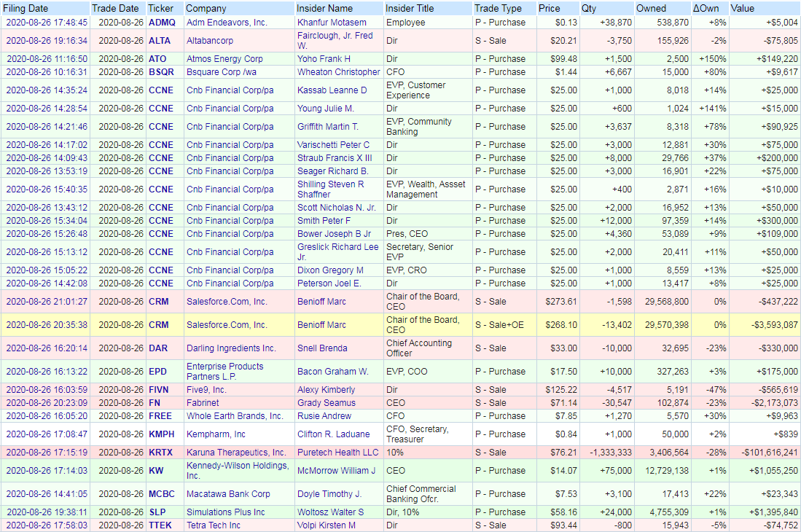Screen dimensions: 801x532
Task: Open insider Straub Francis X III link
Action: point(335,158)
